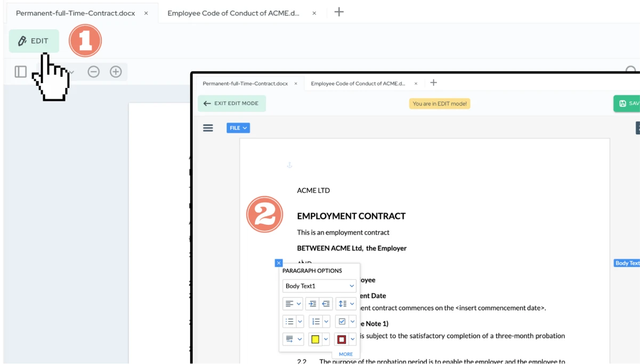Add a new tab in the edit-mode window
This screenshot has height=364, width=640.
coord(433,83)
